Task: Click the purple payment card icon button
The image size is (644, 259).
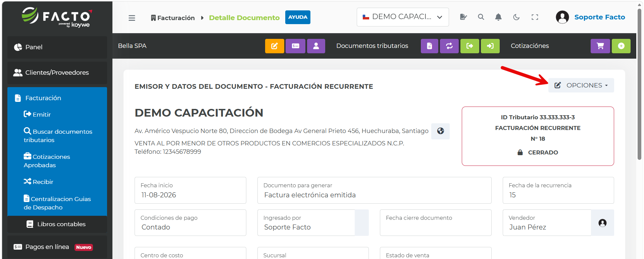Action: (x=295, y=46)
